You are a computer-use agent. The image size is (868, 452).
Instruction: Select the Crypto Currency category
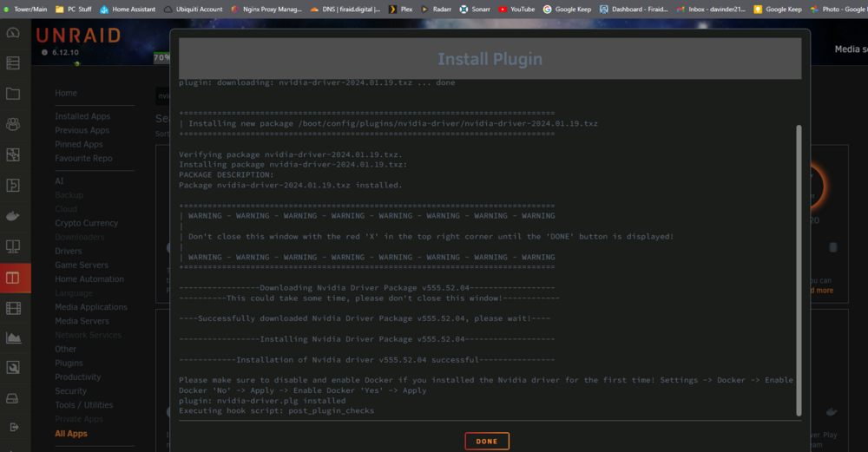pos(86,223)
